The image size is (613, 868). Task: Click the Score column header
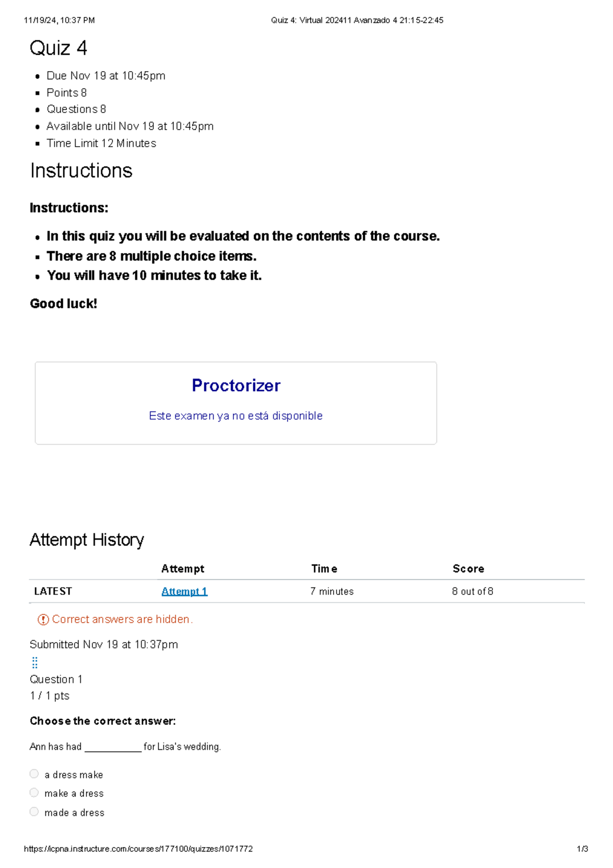point(468,568)
